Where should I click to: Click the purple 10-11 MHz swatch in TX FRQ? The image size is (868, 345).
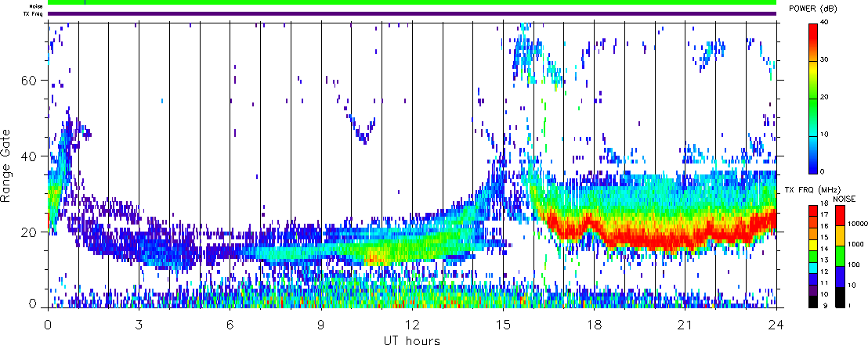pos(813,290)
